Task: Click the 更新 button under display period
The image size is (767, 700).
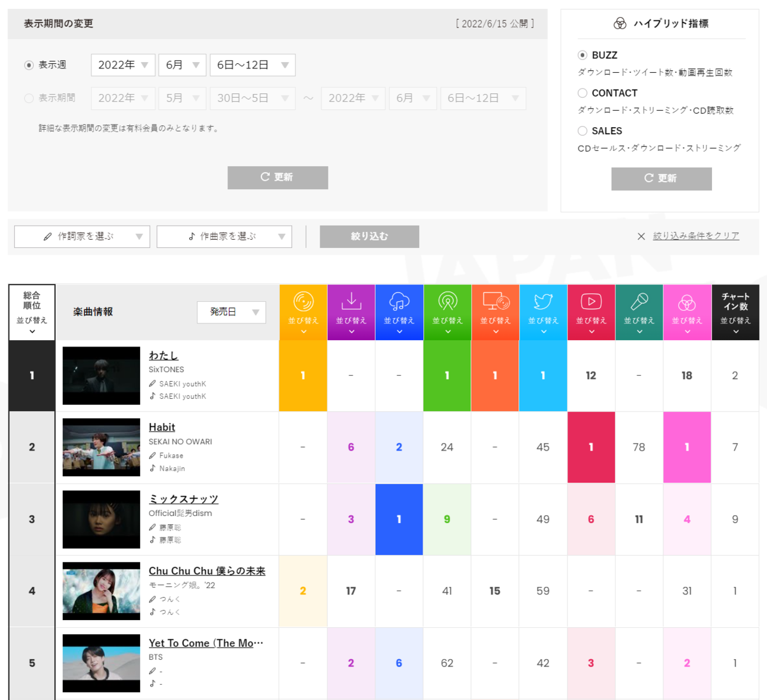Action: point(278,178)
